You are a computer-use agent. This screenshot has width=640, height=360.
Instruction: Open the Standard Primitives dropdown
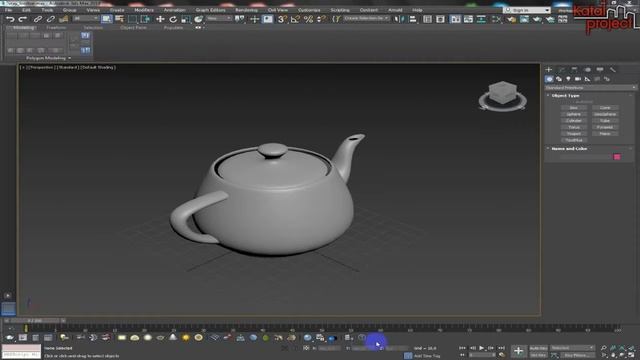pos(590,87)
